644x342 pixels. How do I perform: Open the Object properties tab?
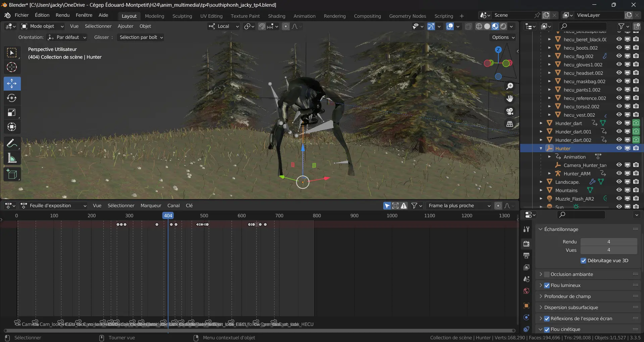point(526,305)
